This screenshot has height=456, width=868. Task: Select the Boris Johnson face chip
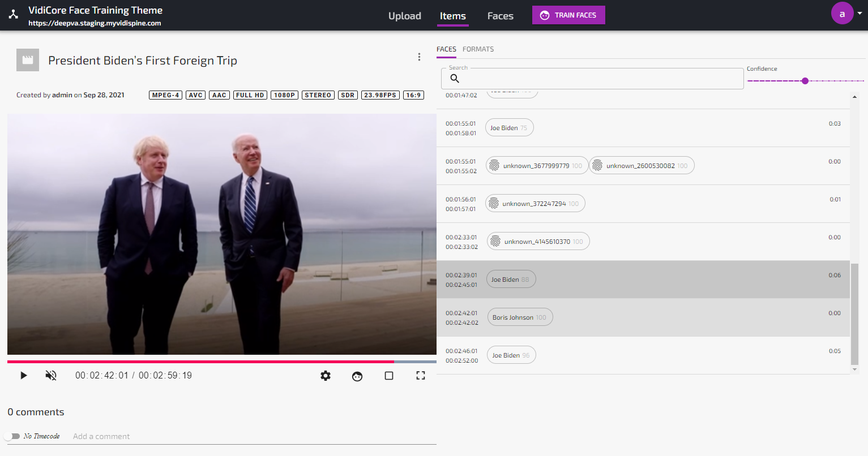click(x=519, y=317)
